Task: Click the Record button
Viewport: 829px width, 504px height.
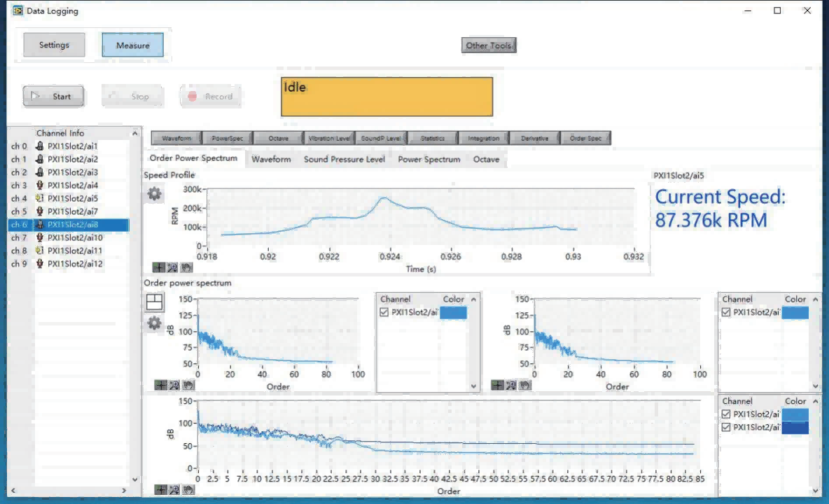Action: pyautogui.click(x=211, y=96)
